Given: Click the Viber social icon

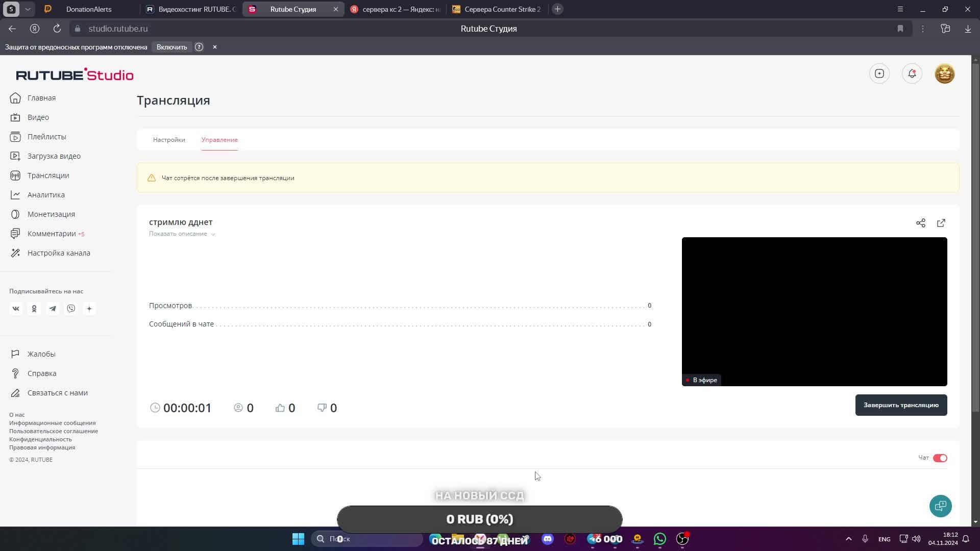Looking at the screenshot, I should (x=71, y=309).
